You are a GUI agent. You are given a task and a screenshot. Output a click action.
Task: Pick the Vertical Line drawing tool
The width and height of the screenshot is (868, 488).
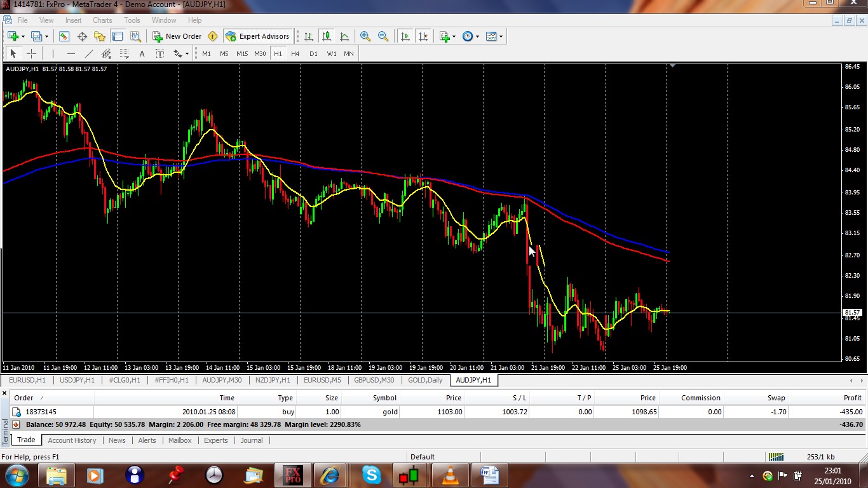click(x=53, y=53)
